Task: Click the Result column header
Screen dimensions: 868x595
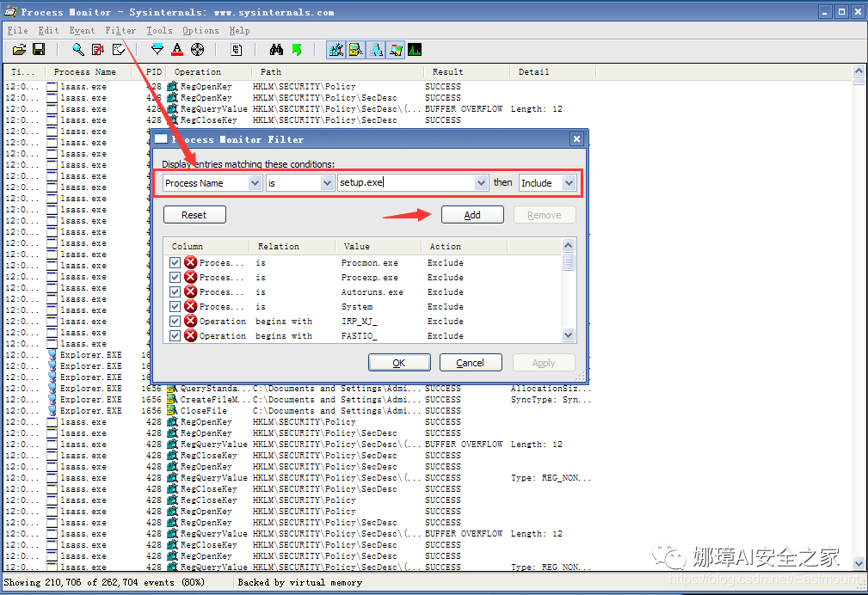Action: (x=466, y=72)
